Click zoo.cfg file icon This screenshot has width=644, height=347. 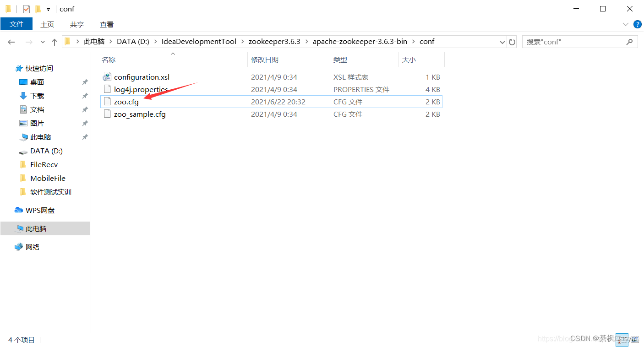[107, 102]
